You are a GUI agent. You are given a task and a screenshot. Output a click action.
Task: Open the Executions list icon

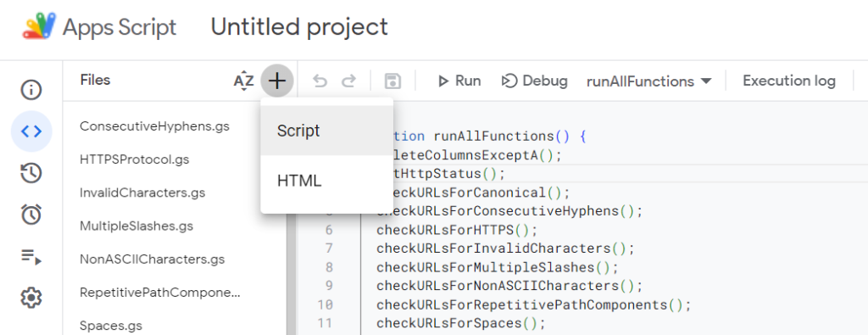[x=31, y=256]
